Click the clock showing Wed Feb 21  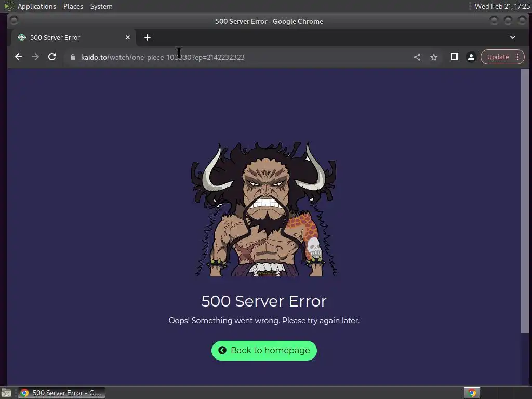coord(502,6)
